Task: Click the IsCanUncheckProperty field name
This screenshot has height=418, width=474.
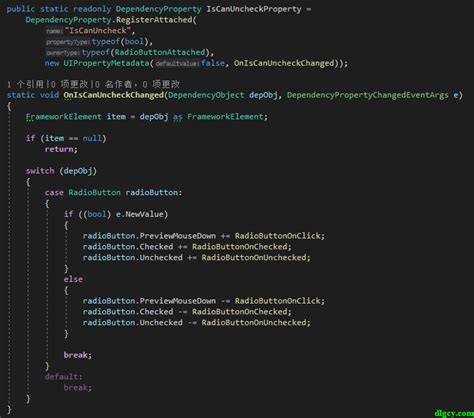Action: click(254, 9)
